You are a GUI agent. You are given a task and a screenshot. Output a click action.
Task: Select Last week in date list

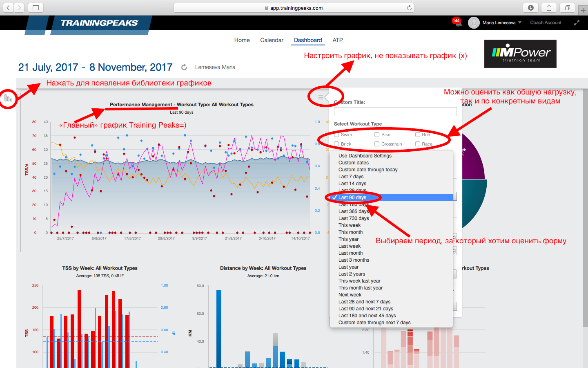pyautogui.click(x=391, y=246)
